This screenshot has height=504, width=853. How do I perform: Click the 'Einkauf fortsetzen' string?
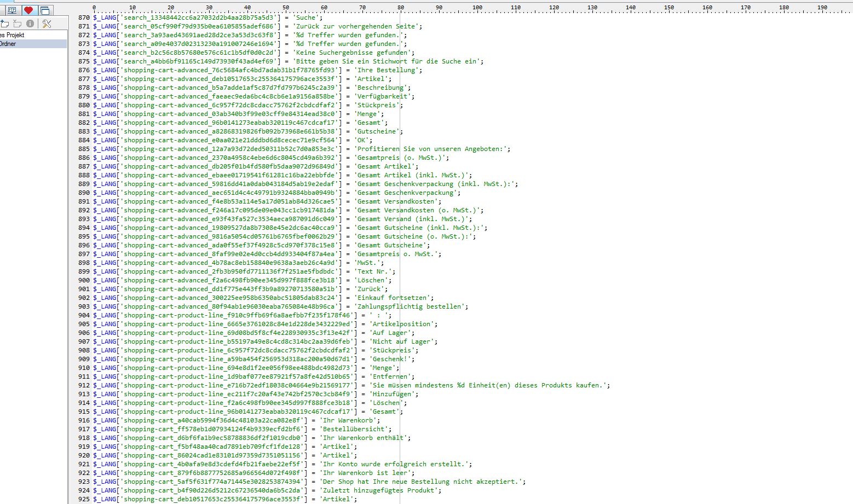coord(392,298)
